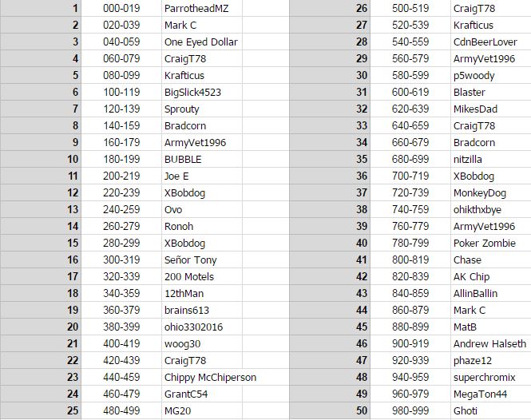Click the row number 10 cell

pos(41,159)
